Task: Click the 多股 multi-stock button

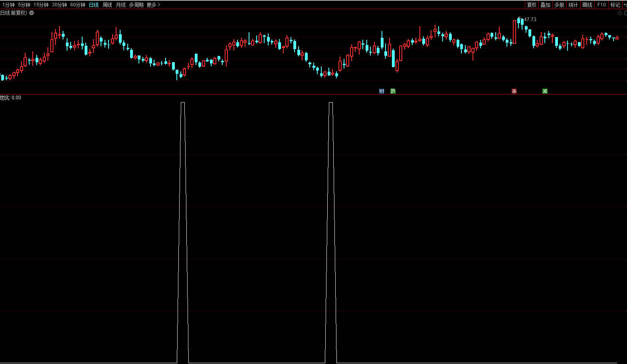Action: [559, 5]
